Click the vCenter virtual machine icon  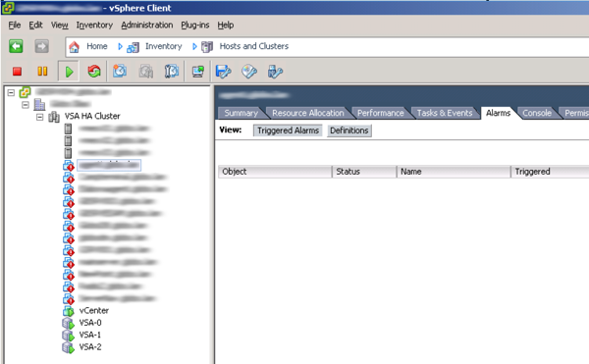(x=68, y=311)
